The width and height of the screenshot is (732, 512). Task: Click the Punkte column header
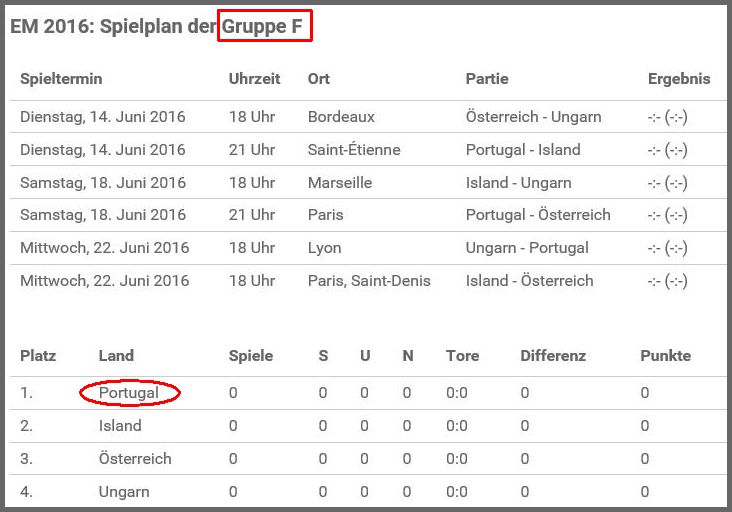(x=666, y=356)
